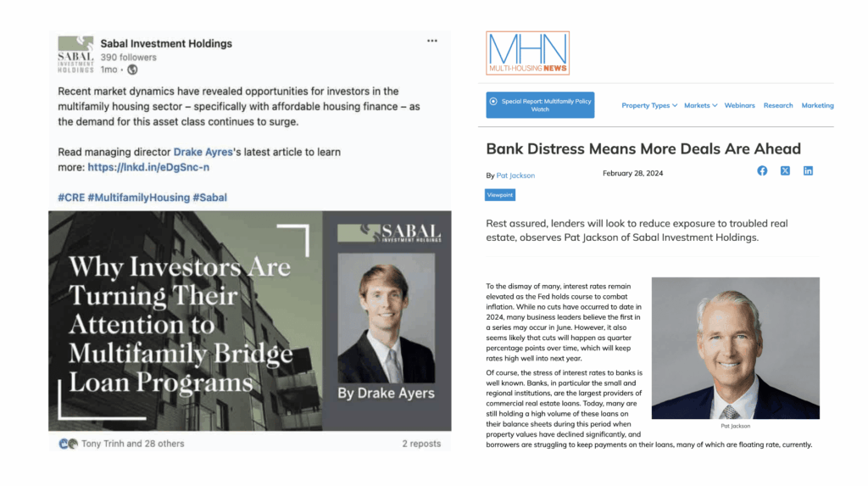The image size is (868, 486).
Task: Open the lnkd.in article link
Action: [x=148, y=167]
